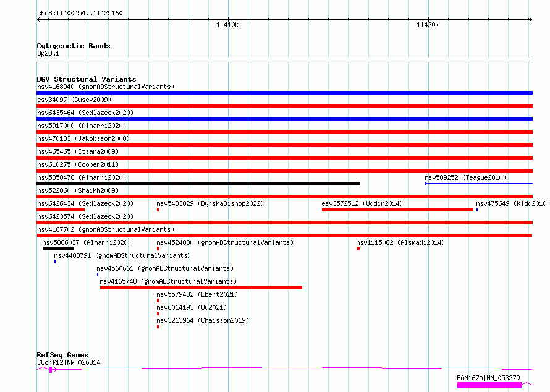Click the magenta FAM167A exon bar
The image size is (550, 392).
point(489,385)
